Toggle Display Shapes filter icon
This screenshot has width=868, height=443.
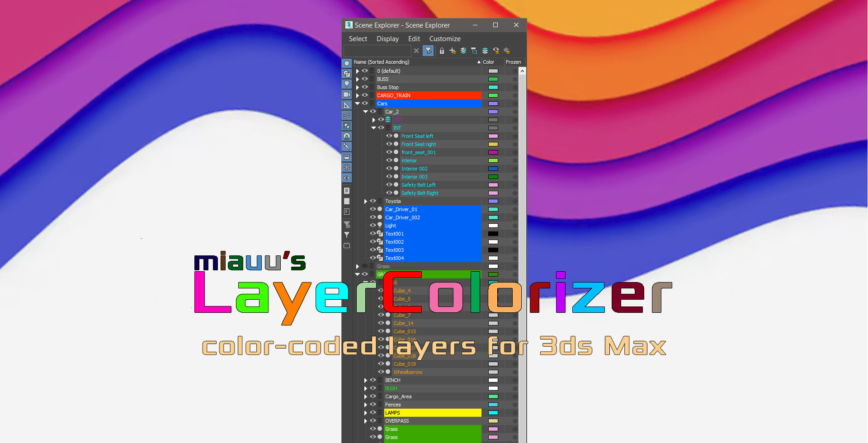tap(347, 74)
